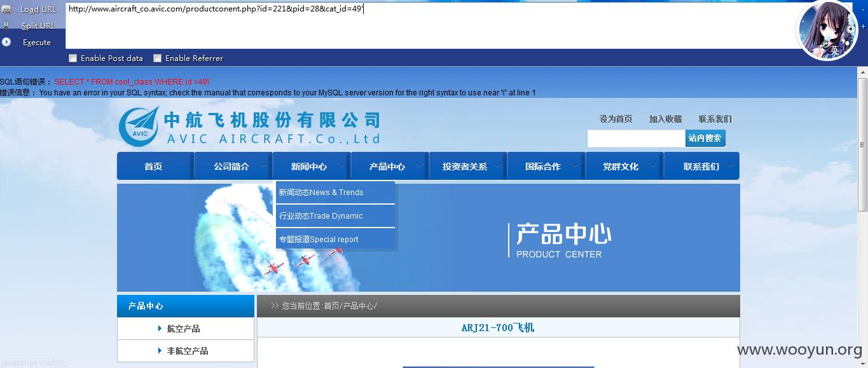Open 联系我们 in blue navigation bar

click(701, 167)
